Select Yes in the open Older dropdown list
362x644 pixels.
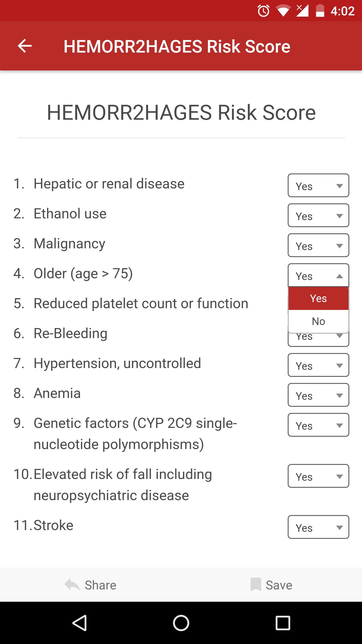[318, 298]
